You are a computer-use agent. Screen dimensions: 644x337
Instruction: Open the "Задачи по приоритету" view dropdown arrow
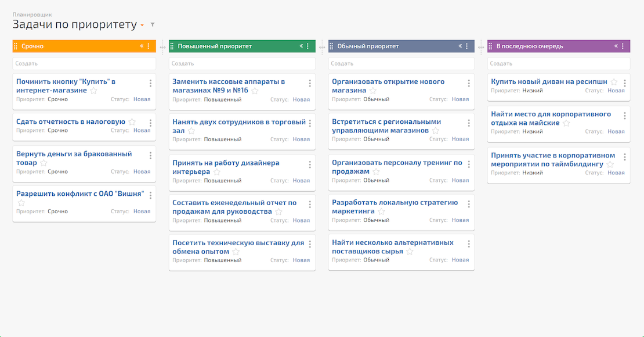pyautogui.click(x=142, y=26)
